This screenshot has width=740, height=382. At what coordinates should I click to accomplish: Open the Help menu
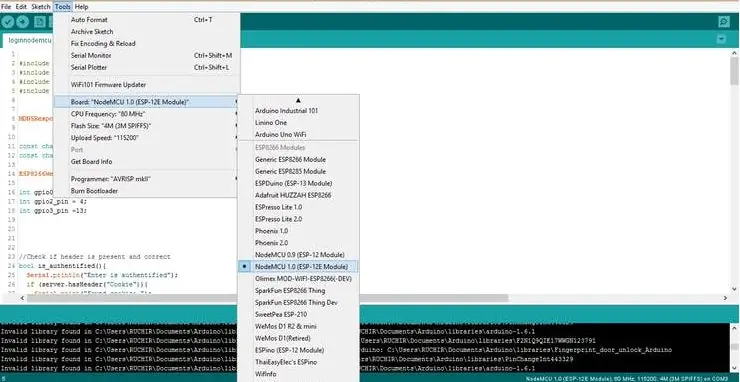pos(81,7)
